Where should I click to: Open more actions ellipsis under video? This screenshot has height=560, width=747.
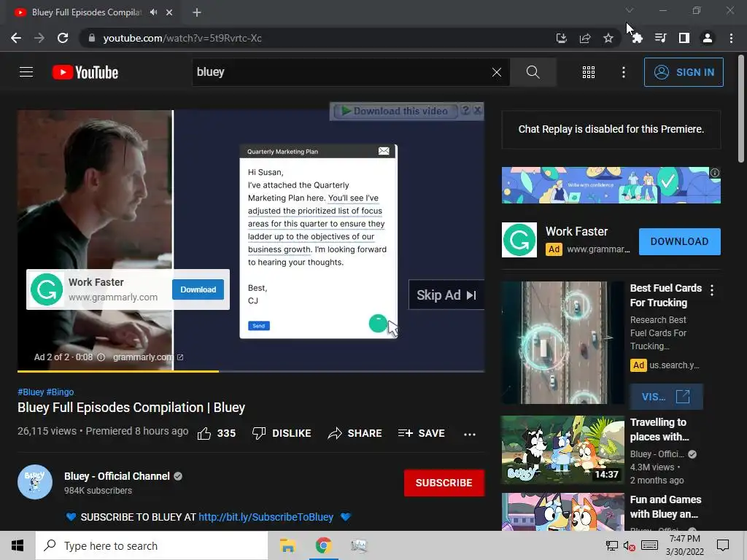(x=470, y=434)
